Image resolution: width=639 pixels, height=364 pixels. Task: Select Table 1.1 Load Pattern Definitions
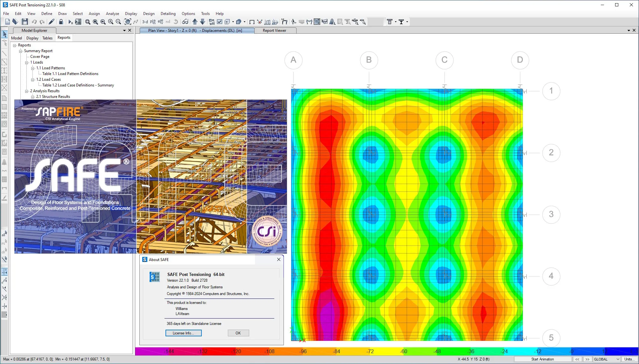click(x=70, y=74)
